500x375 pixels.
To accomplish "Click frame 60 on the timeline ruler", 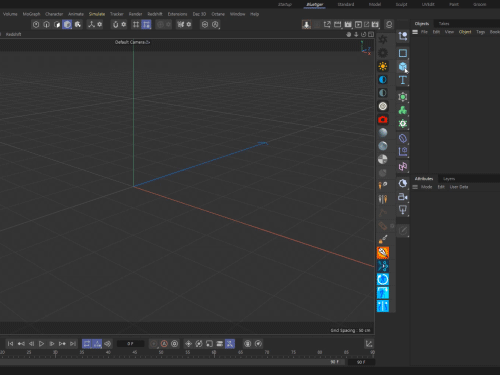I will pyautogui.click(x=214, y=353).
